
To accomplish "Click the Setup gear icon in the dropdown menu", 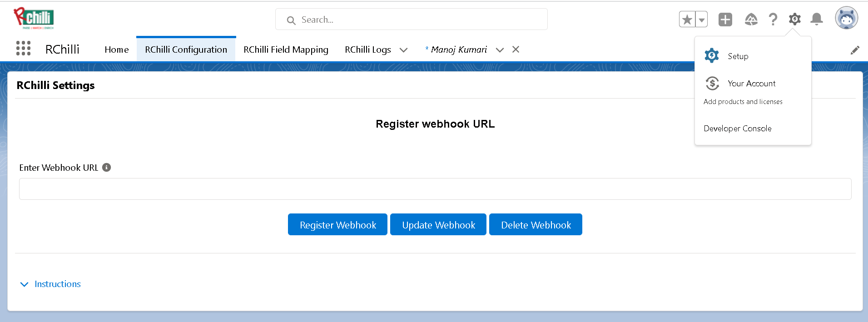I will click(712, 55).
